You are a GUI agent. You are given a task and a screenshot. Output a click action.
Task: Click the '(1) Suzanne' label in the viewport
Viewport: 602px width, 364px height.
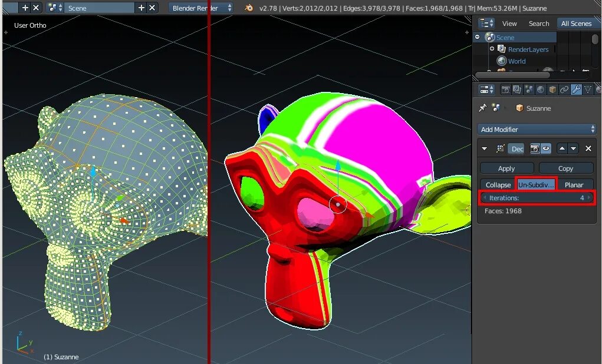pos(61,357)
